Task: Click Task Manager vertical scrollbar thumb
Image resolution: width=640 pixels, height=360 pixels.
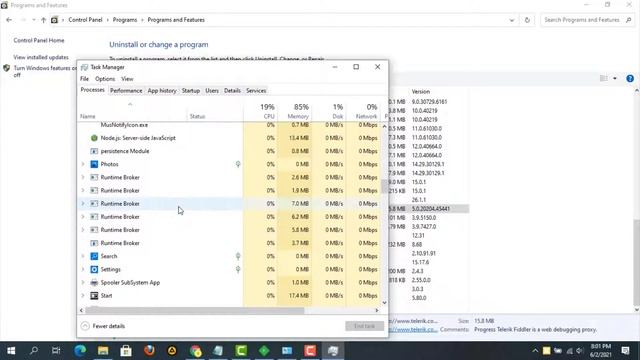Action: [x=384, y=186]
